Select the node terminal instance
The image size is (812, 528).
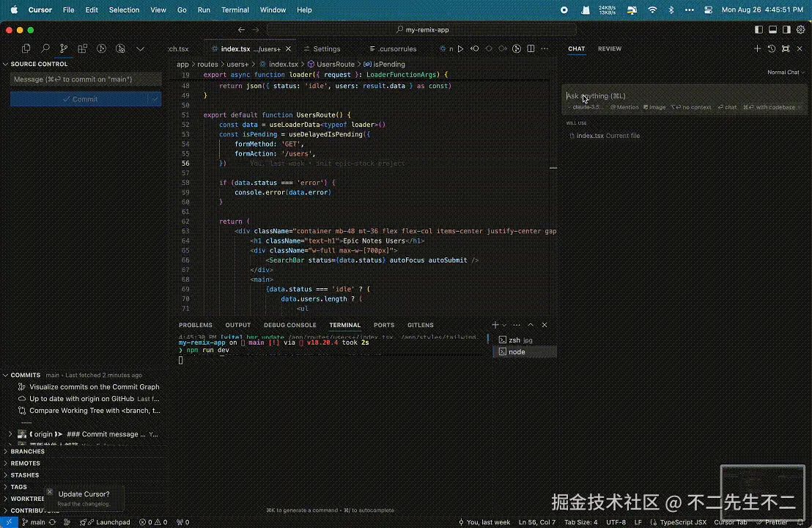(x=525, y=352)
